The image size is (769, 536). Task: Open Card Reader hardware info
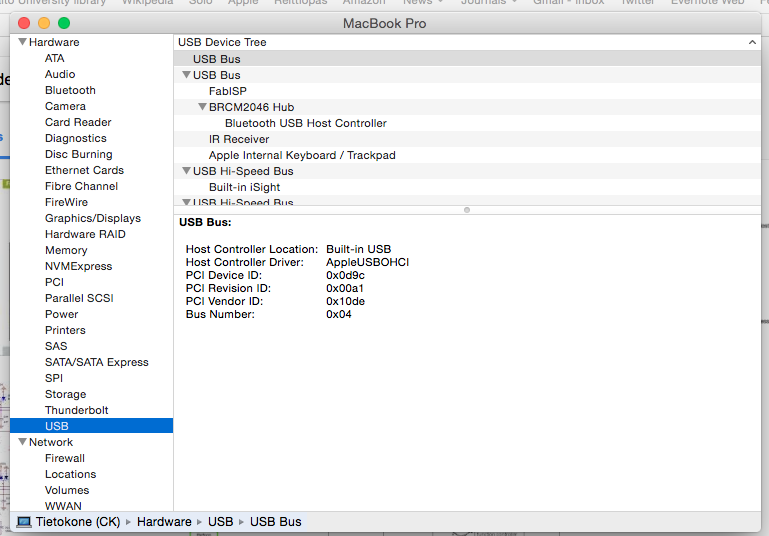coord(78,122)
